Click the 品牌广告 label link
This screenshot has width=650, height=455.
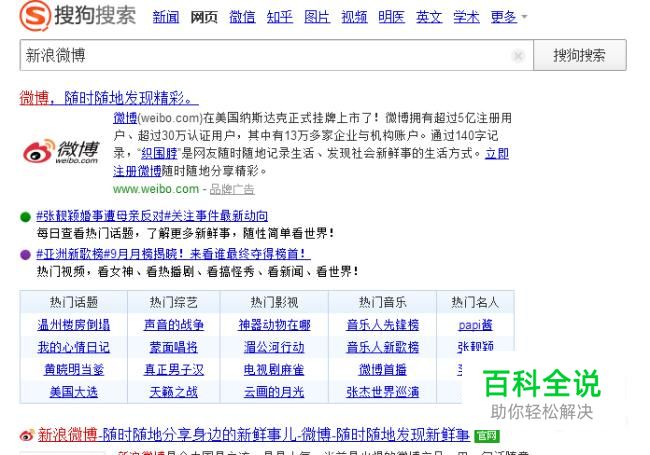coord(232,189)
